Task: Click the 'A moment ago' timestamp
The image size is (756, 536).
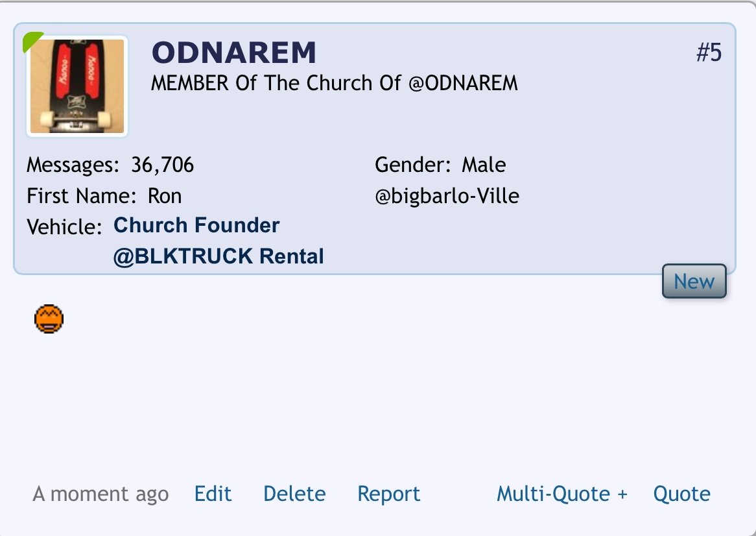Action: pos(100,494)
